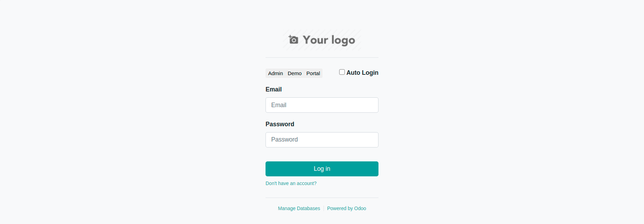Click the word Odoo in the footer
644x224 pixels.
360,208
